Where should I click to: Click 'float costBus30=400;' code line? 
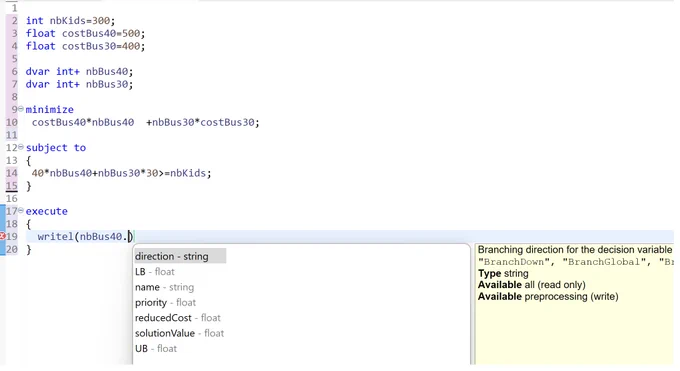[85, 46]
